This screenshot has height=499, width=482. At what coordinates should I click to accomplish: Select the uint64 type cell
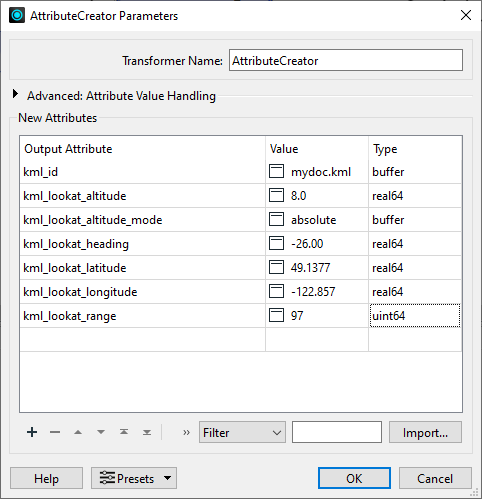click(x=415, y=315)
